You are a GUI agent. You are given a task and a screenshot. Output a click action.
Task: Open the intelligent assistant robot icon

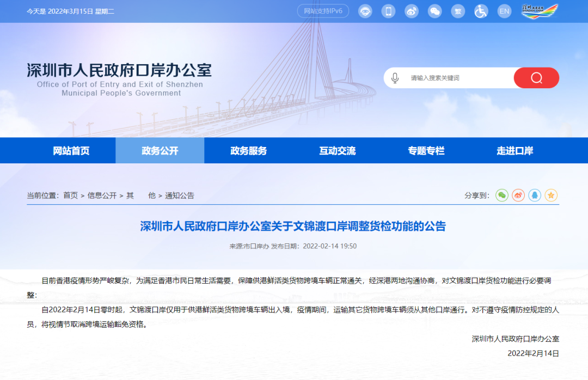pyautogui.click(x=365, y=11)
